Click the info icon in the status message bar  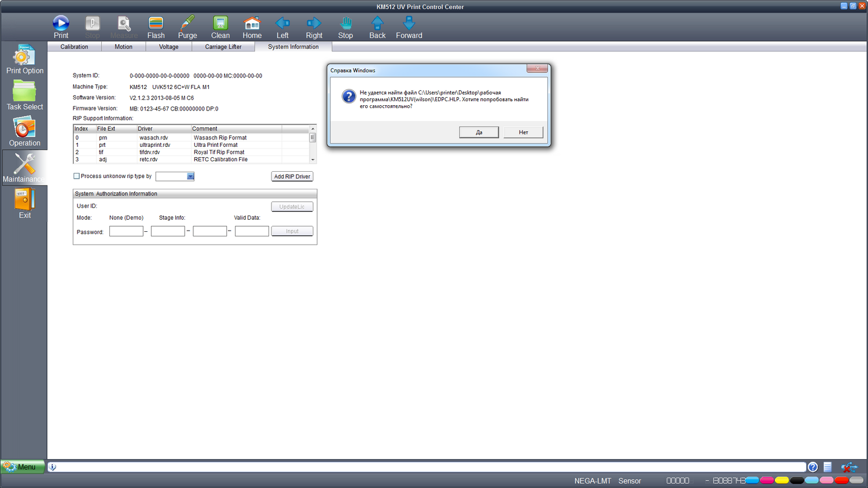point(53,467)
